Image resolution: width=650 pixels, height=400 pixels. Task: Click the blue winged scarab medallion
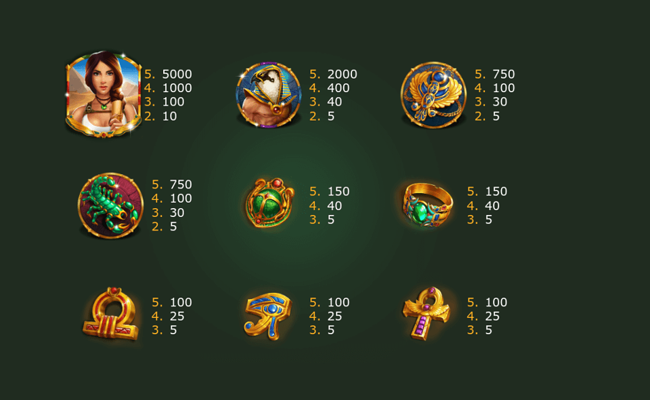click(434, 95)
